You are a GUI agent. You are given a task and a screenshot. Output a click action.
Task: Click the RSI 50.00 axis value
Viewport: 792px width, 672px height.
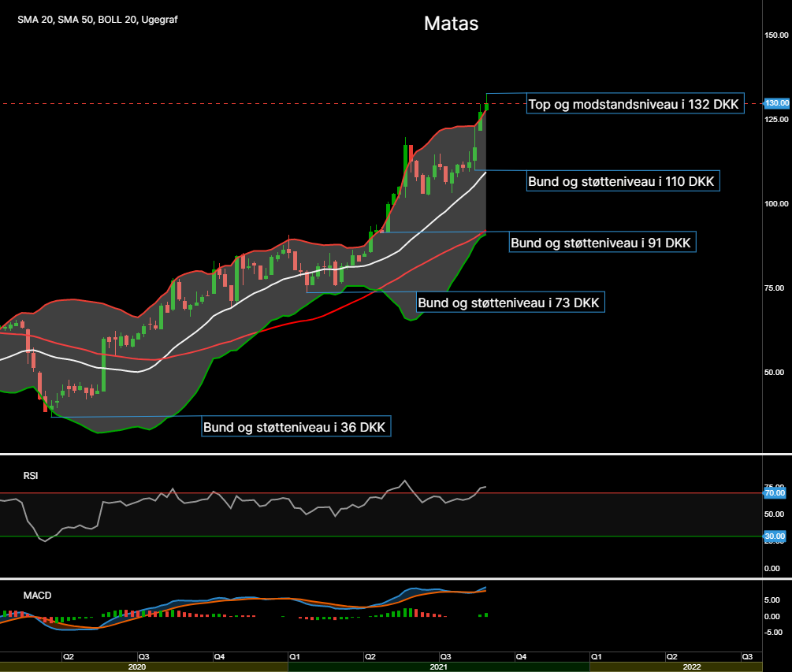coord(775,514)
